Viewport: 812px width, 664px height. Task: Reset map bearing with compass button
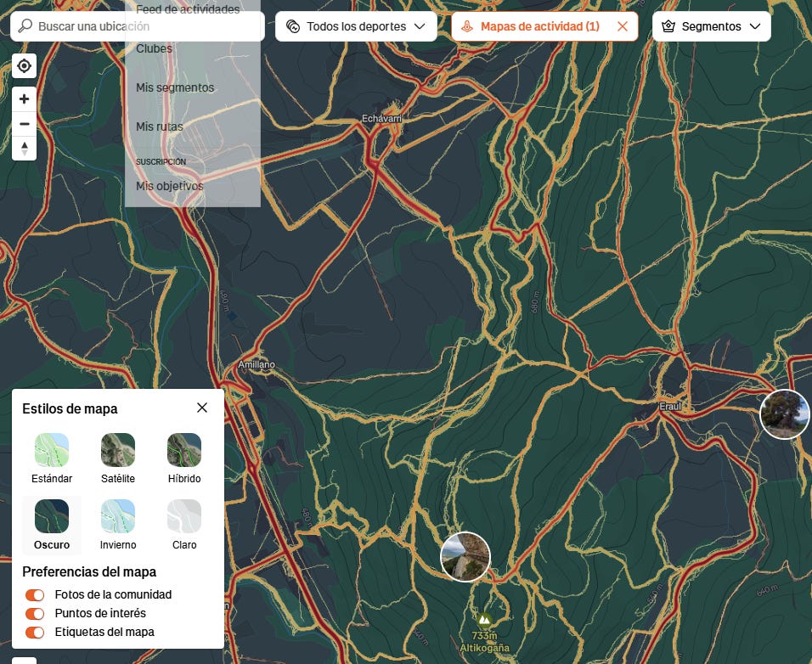(25, 148)
